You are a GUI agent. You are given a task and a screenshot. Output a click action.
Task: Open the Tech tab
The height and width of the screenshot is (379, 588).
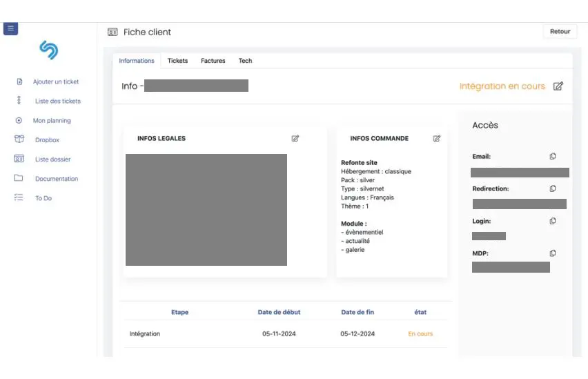click(245, 61)
